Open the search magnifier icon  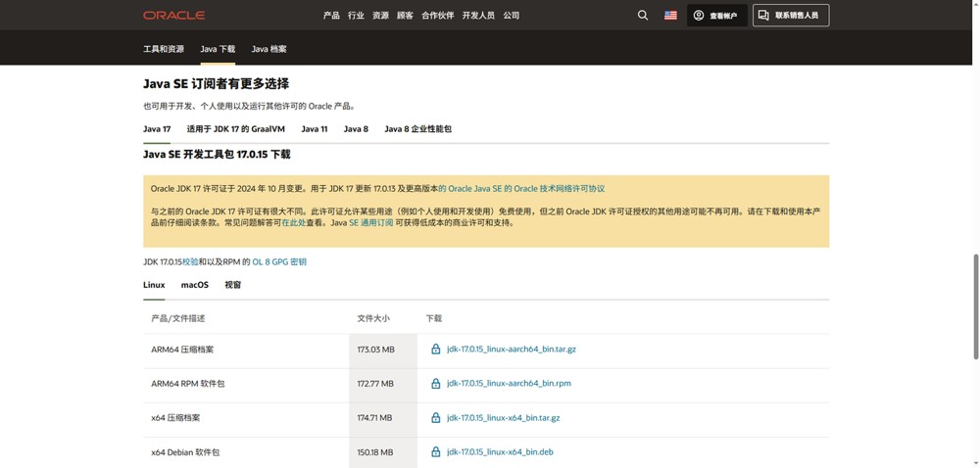(x=643, y=15)
